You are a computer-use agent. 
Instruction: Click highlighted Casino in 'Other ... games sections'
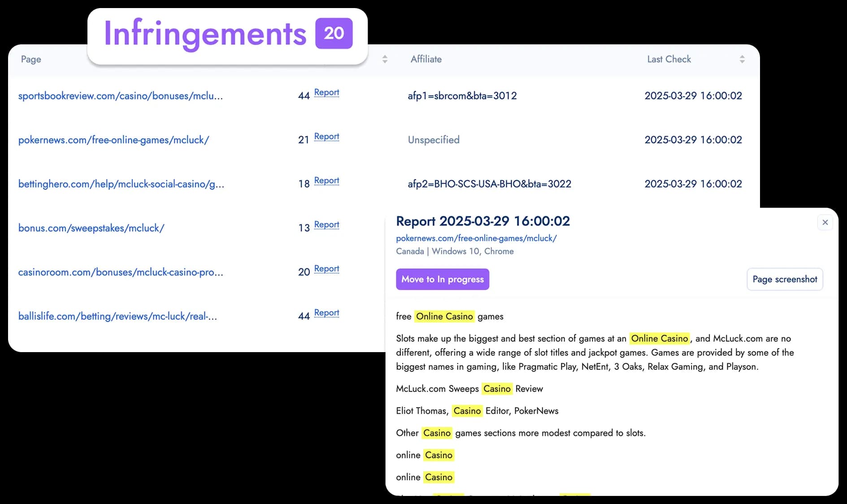[437, 433]
